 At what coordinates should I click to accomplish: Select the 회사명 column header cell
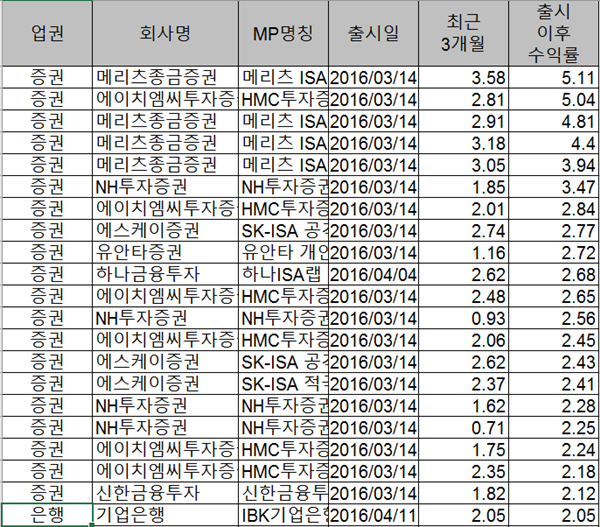click(165, 33)
